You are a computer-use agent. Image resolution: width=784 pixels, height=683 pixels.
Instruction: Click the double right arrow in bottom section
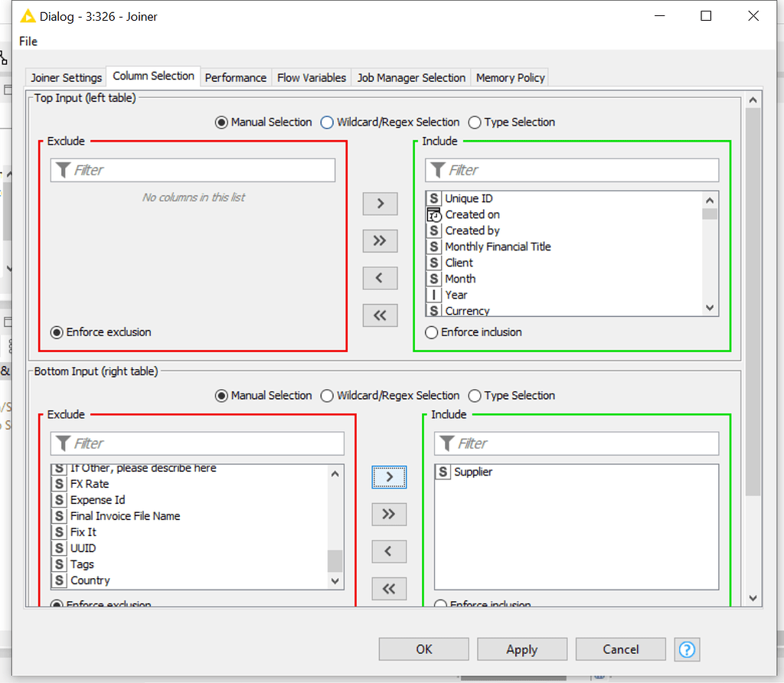pos(389,514)
